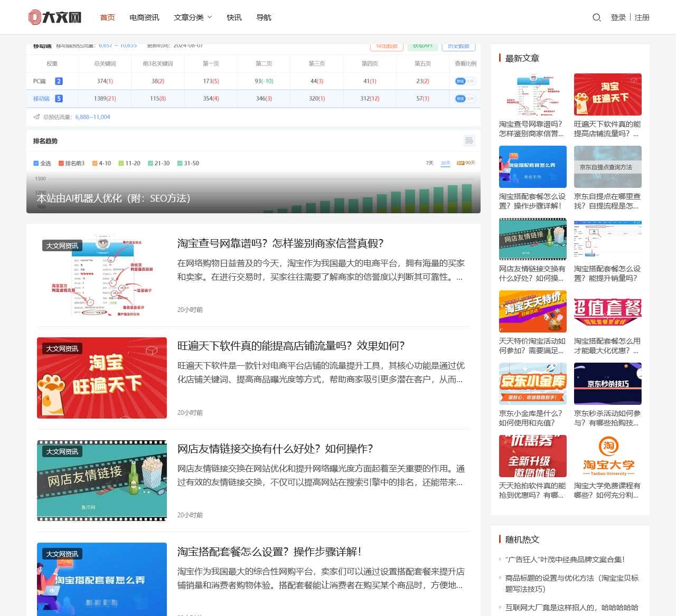The height and width of the screenshot is (616, 676).
Task: Click the 注册 registration link
Action: pyautogui.click(x=641, y=17)
